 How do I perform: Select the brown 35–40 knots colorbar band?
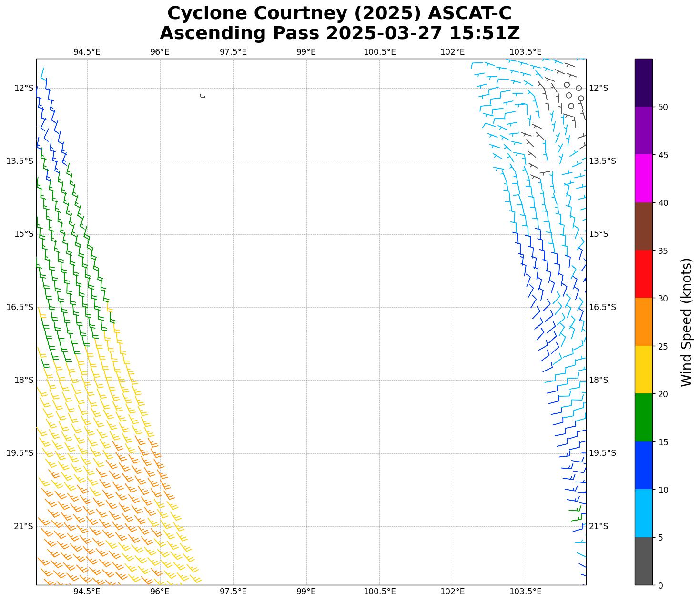644,226
